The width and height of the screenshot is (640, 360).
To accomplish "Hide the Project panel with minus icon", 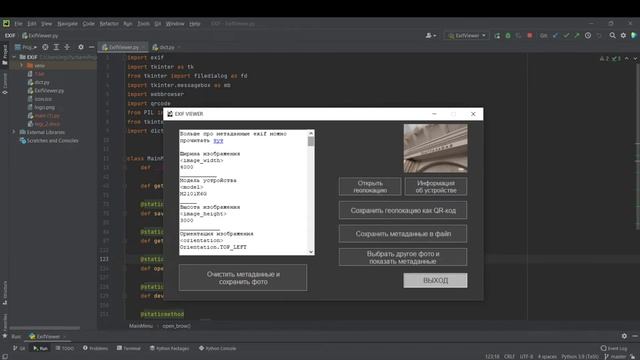I will click(x=91, y=47).
